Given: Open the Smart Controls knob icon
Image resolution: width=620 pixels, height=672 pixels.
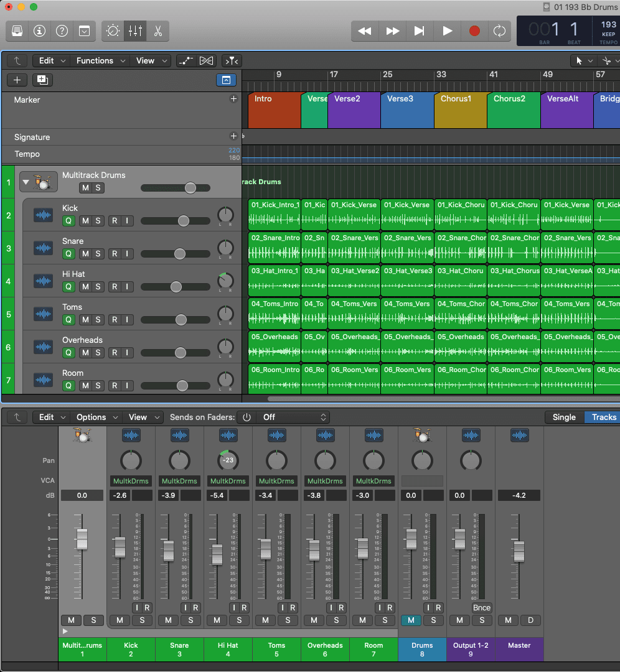Looking at the screenshot, I should coord(113,30).
